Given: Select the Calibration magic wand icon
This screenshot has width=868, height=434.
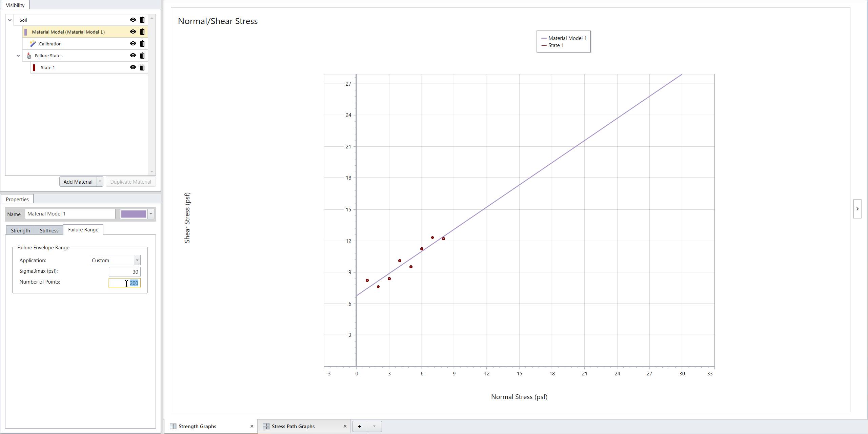Looking at the screenshot, I should tap(33, 43).
